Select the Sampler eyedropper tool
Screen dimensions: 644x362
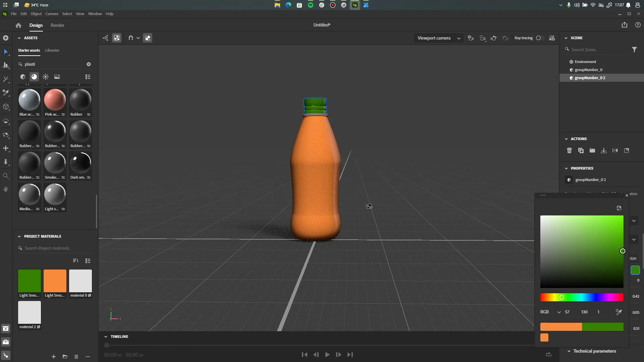[6, 93]
